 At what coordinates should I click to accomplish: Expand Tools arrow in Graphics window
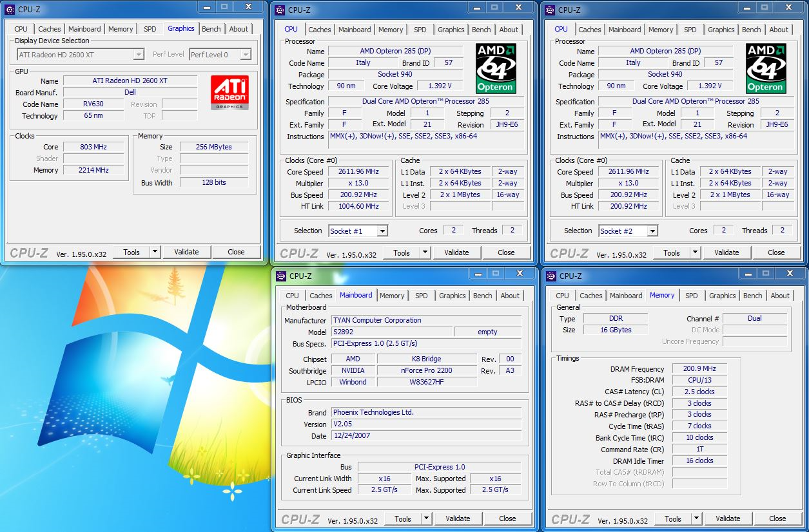pos(155,252)
